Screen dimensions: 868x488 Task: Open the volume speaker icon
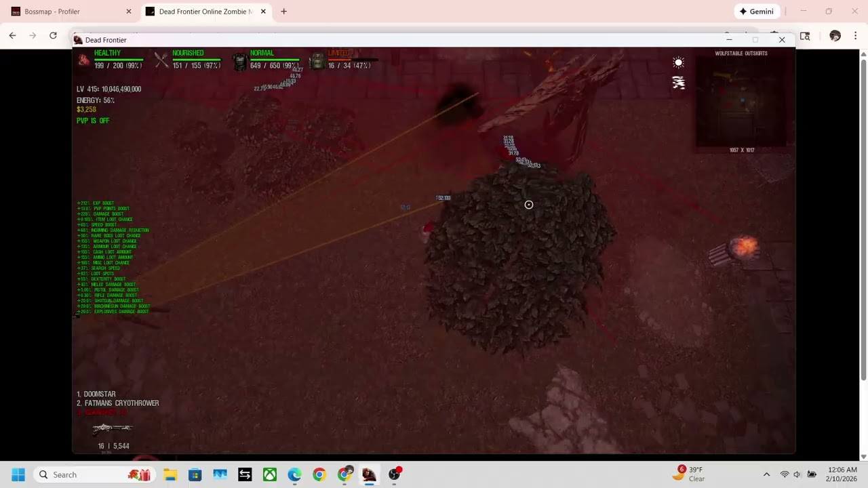[797, 474]
